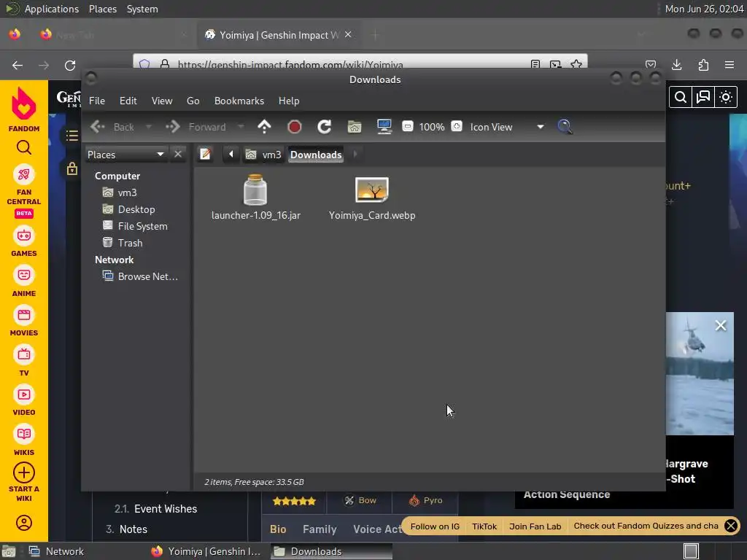This screenshot has width=747, height=560.
Task: Click the Fandom logo in browser sidebar
Action: pos(24,109)
